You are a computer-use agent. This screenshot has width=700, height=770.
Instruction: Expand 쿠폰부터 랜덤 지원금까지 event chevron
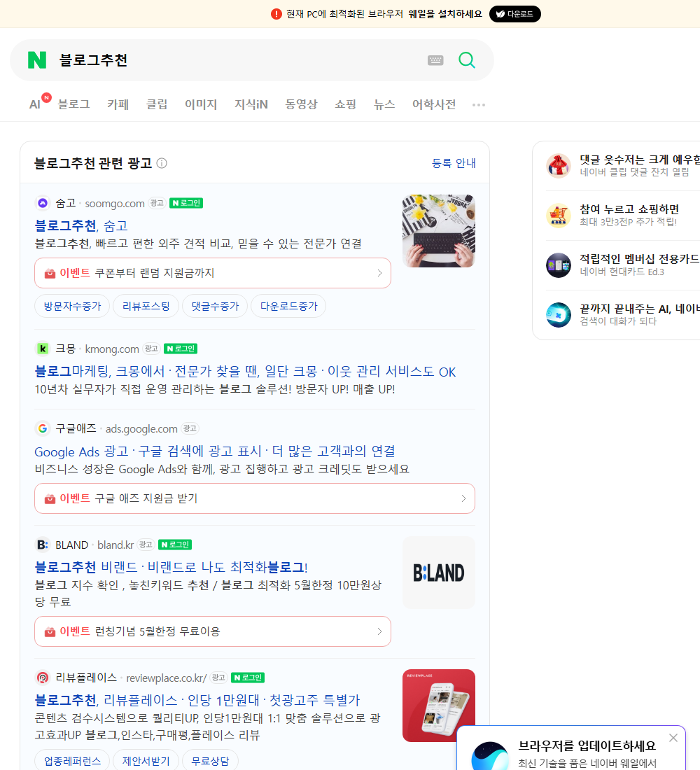click(379, 273)
